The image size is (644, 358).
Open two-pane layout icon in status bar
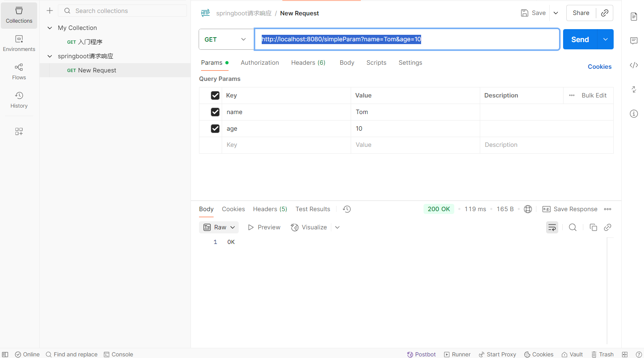[625, 354]
